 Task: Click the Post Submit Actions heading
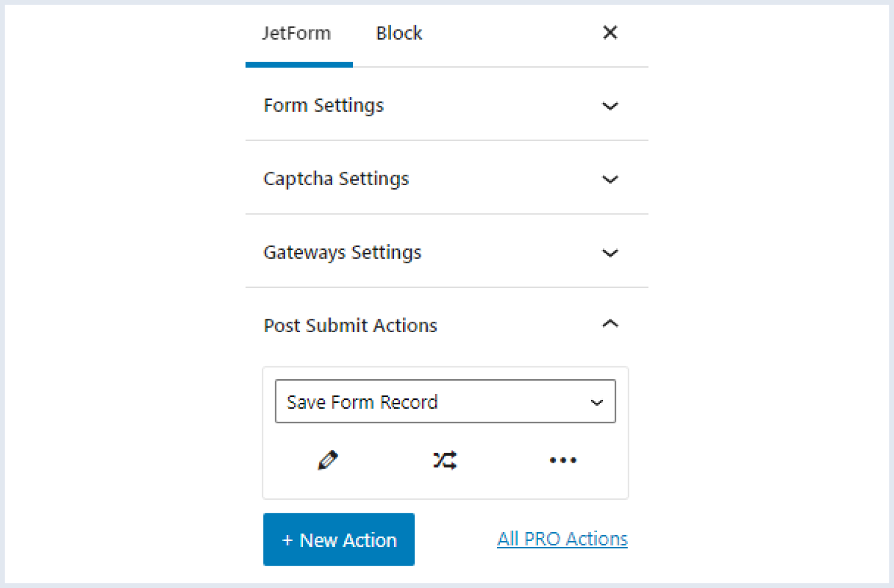(x=350, y=325)
